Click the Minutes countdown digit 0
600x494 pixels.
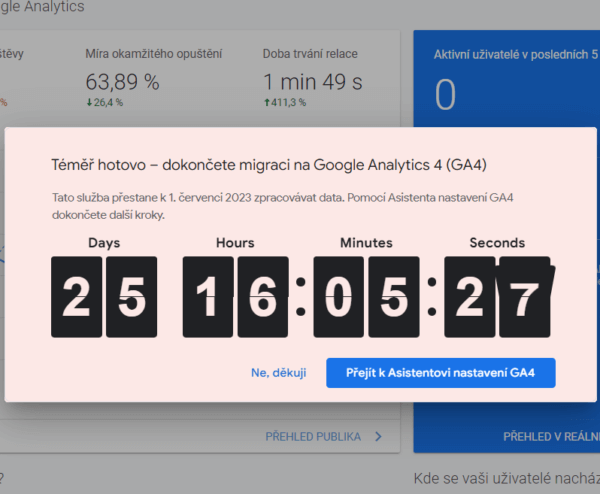[x=338, y=296]
